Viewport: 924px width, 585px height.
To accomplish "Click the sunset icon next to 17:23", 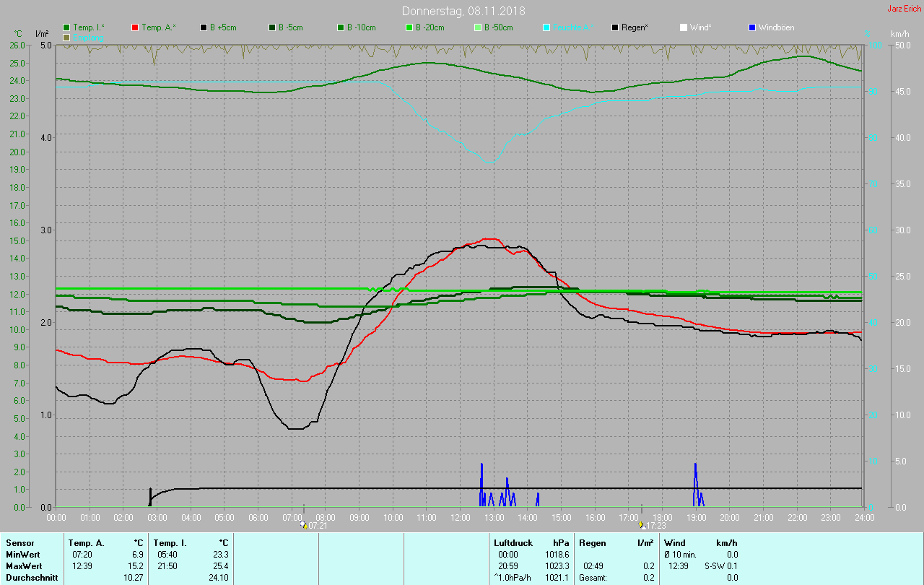I will [x=642, y=525].
